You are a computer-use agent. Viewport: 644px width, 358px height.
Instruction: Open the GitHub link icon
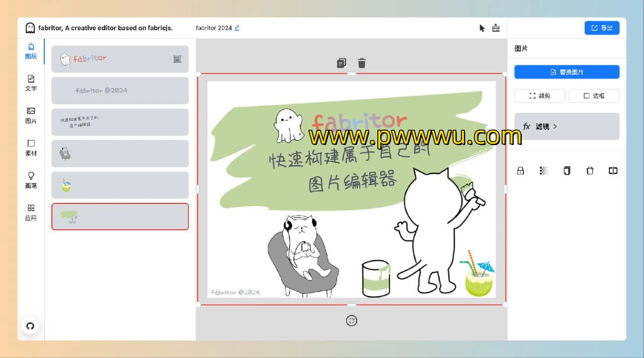[x=30, y=326]
